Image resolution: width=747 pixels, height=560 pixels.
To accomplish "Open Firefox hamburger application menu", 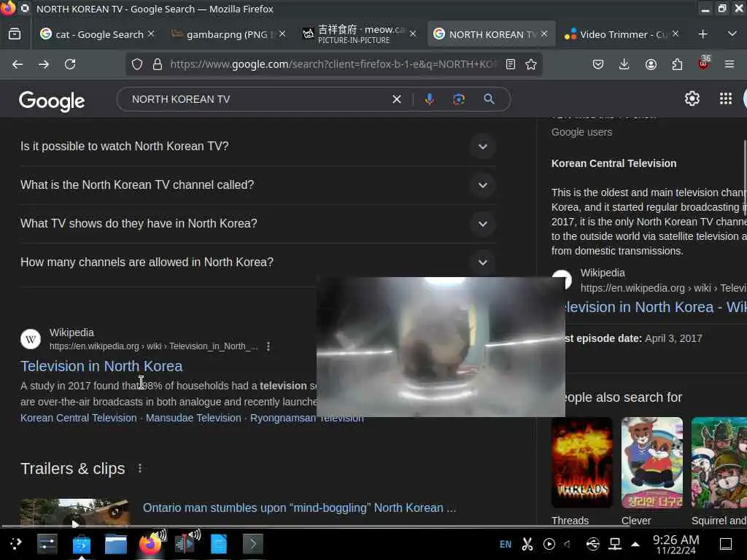I will click(729, 64).
